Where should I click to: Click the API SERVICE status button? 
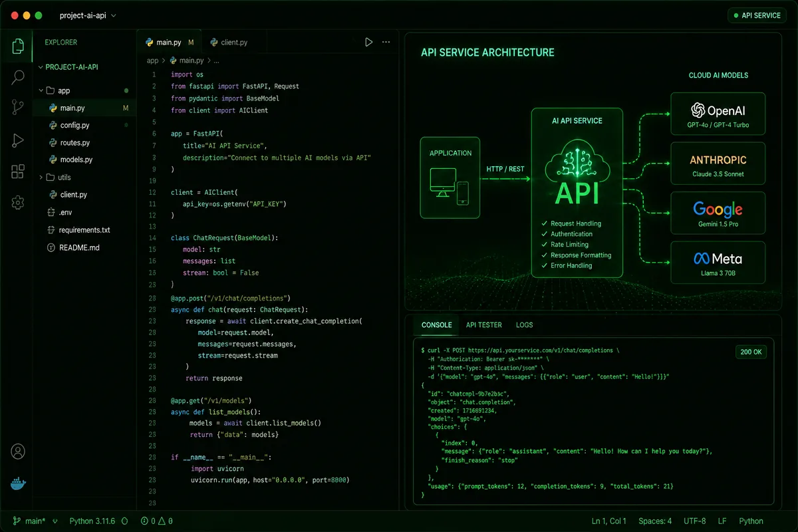(757, 15)
